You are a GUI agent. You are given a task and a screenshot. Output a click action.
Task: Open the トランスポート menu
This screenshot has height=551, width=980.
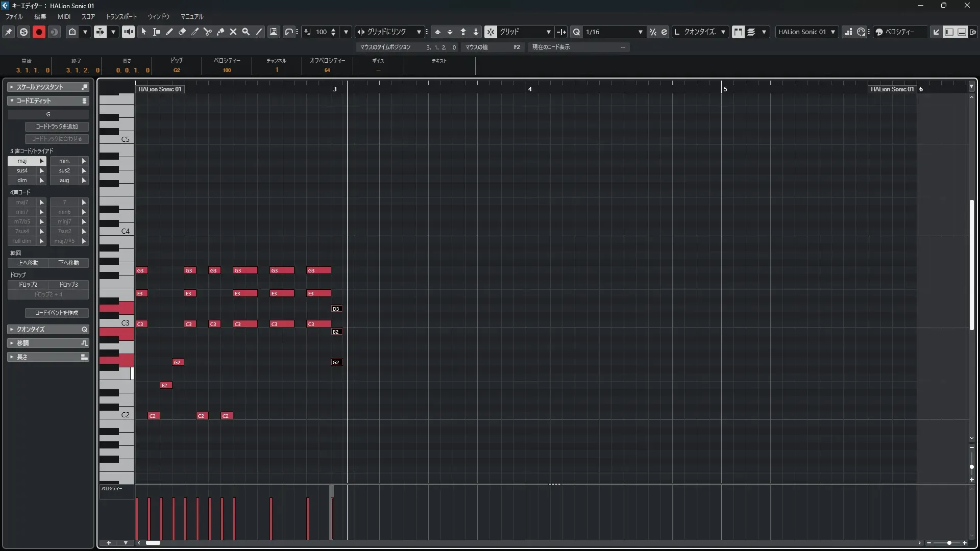click(121, 16)
